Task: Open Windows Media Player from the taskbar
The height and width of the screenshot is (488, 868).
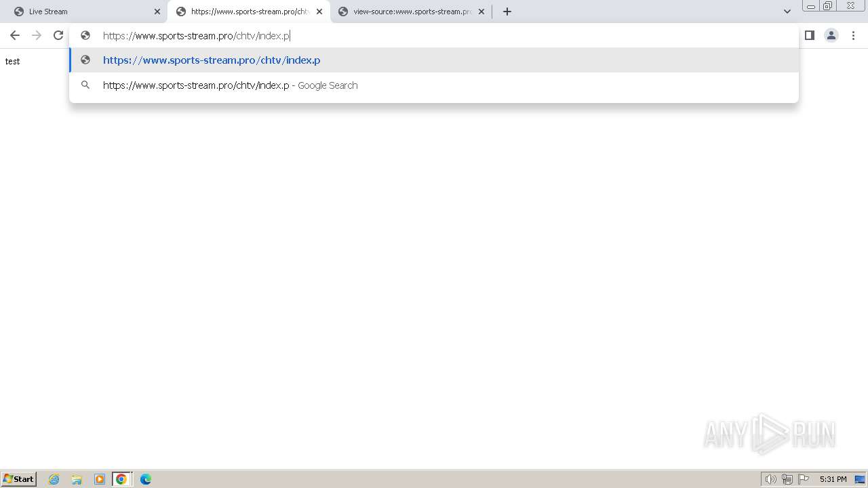Action: (100, 479)
